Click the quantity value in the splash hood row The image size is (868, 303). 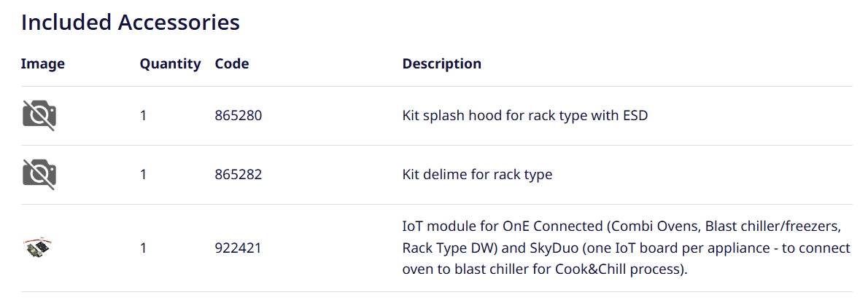click(144, 115)
